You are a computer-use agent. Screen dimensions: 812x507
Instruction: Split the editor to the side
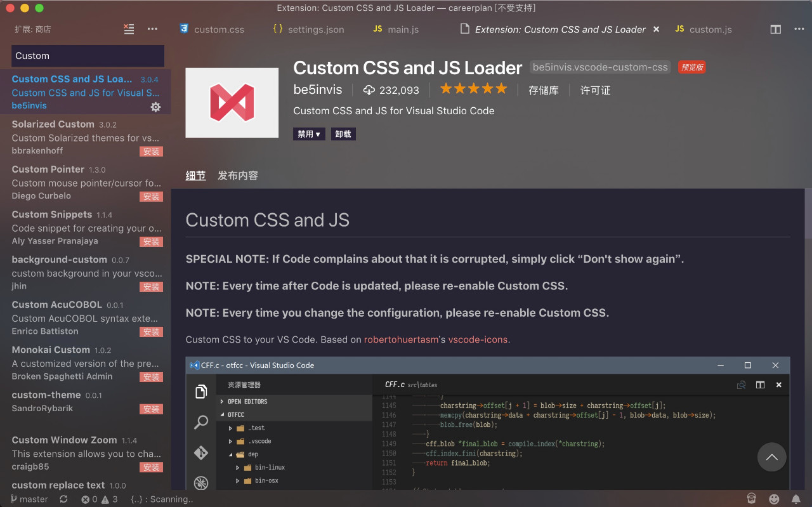(775, 29)
